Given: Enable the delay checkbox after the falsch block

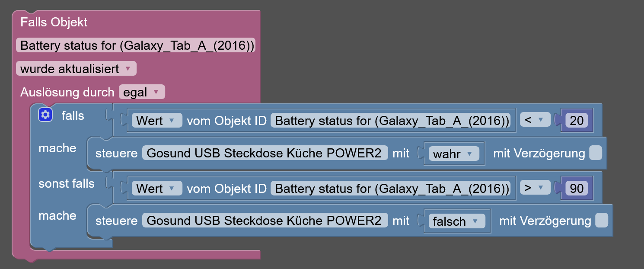Looking at the screenshot, I should pos(602,221).
